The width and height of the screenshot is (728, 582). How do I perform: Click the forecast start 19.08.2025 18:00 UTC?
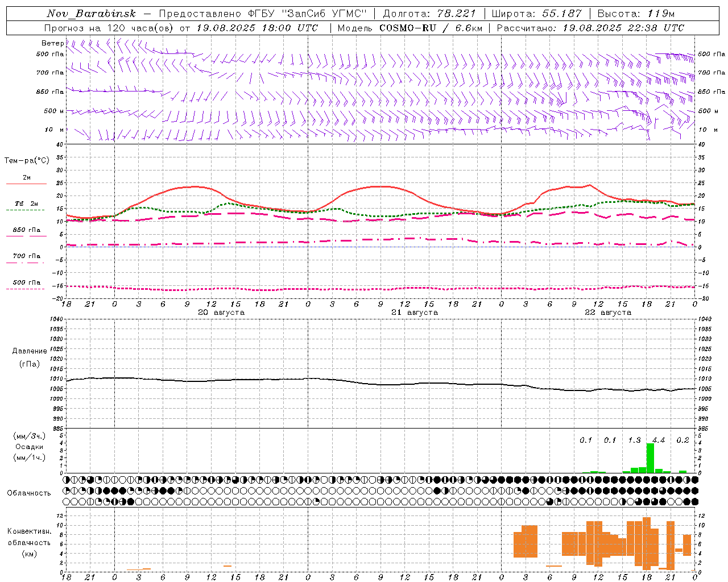pyautogui.click(x=257, y=28)
